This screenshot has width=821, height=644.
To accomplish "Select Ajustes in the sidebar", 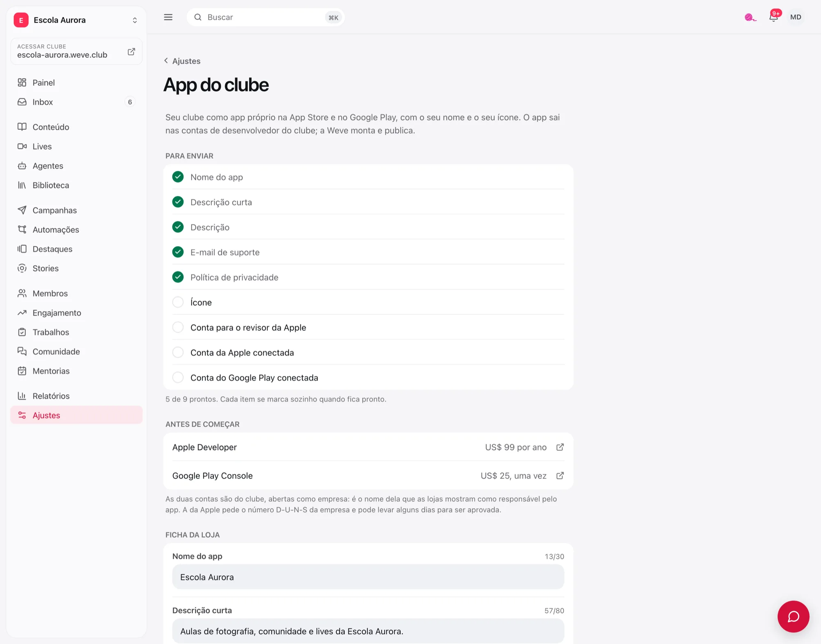I will coord(76,415).
